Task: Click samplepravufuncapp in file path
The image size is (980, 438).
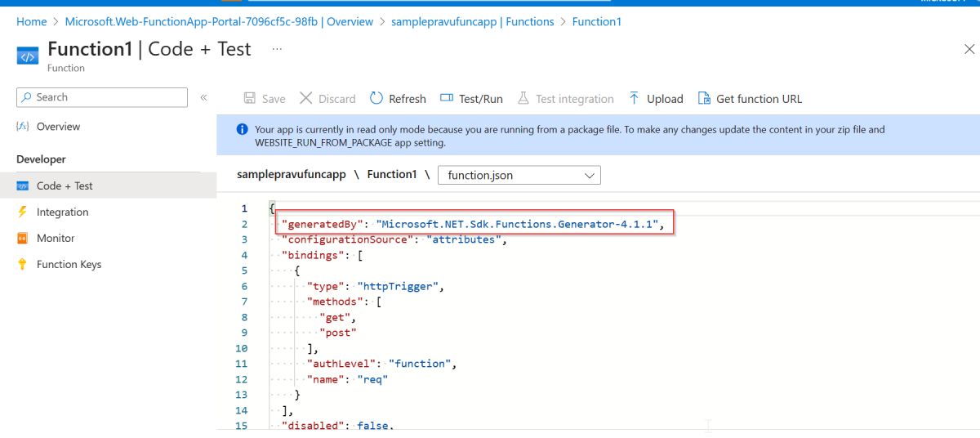Action: pos(292,174)
